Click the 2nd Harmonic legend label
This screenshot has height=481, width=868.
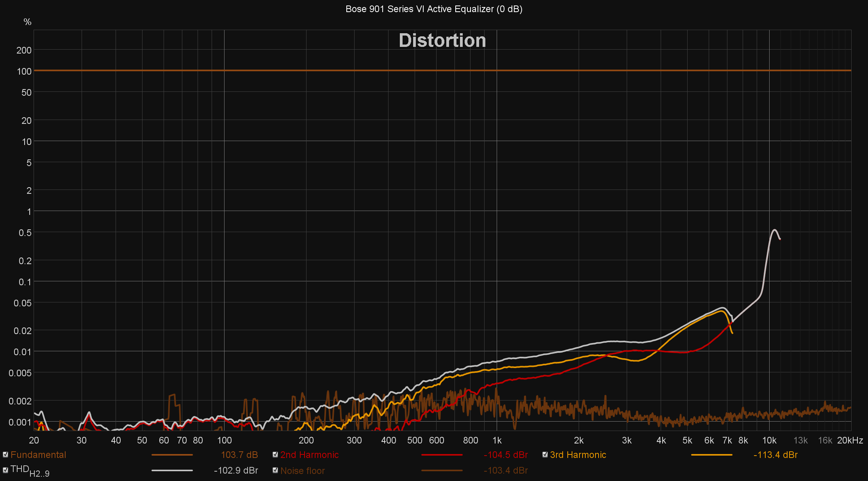310,455
